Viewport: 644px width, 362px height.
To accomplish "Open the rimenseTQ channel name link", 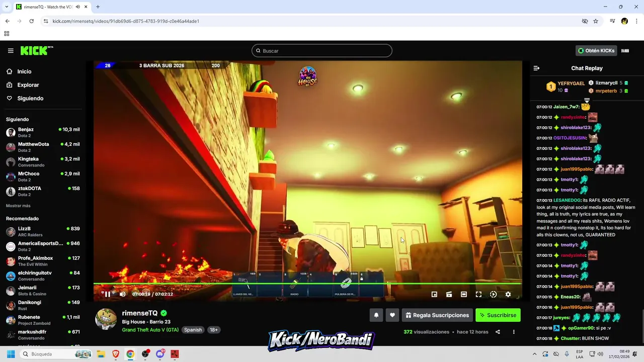I will coord(140,313).
